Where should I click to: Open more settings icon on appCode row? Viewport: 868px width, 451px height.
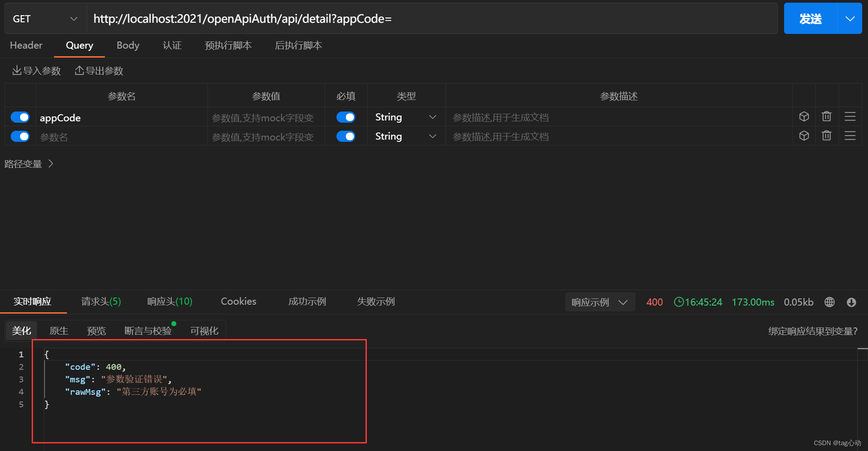pos(850,116)
